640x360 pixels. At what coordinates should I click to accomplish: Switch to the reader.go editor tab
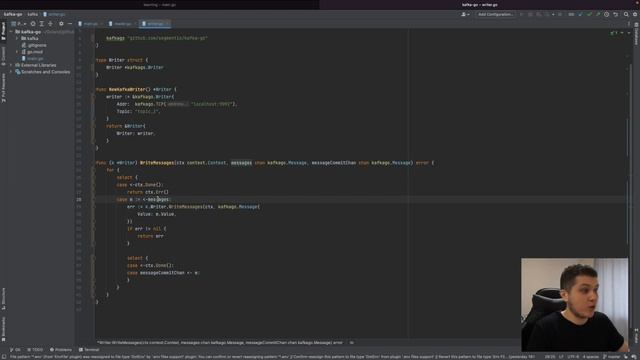pyautogui.click(x=122, y=24)
